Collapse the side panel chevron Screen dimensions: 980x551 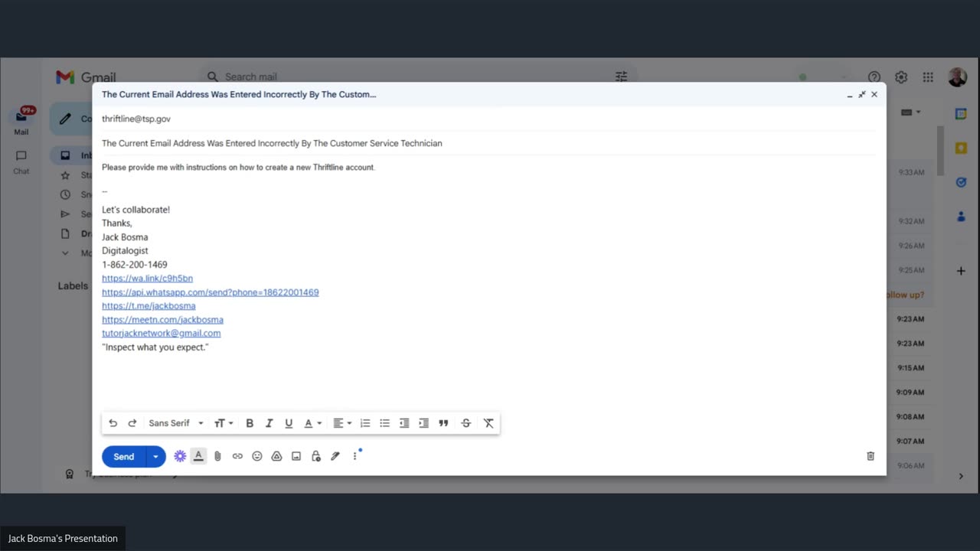(961, 476)
